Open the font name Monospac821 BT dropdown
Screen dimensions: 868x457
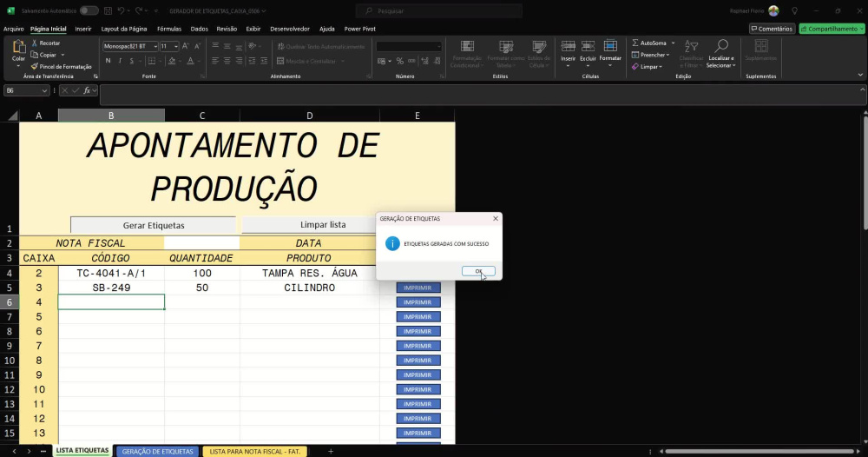(x=155, y=47)
